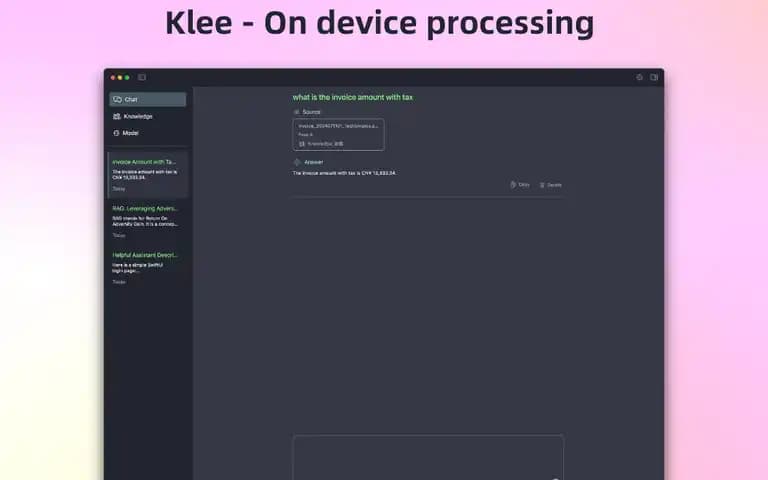Click the theme toggle icon at top-right

pyautogui.click(x=639, y=77)
